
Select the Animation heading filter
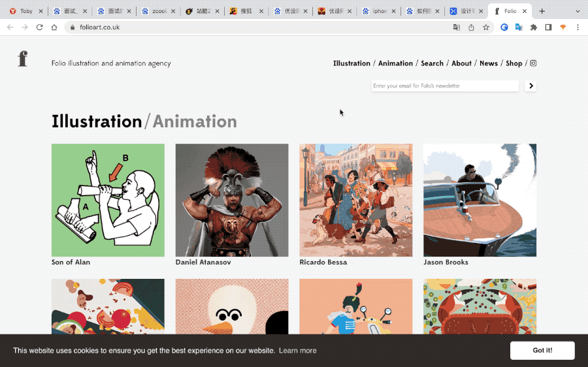195,121
